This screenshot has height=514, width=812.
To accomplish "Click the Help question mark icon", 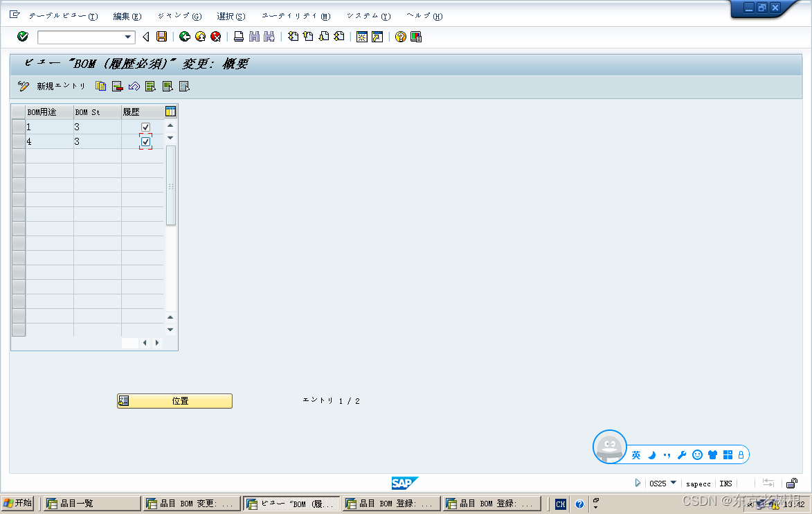I will point(400,37).
